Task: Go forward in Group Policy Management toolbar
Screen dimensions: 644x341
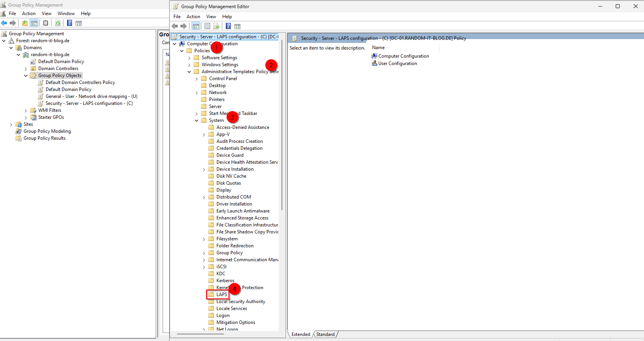Action: [12, 23]
